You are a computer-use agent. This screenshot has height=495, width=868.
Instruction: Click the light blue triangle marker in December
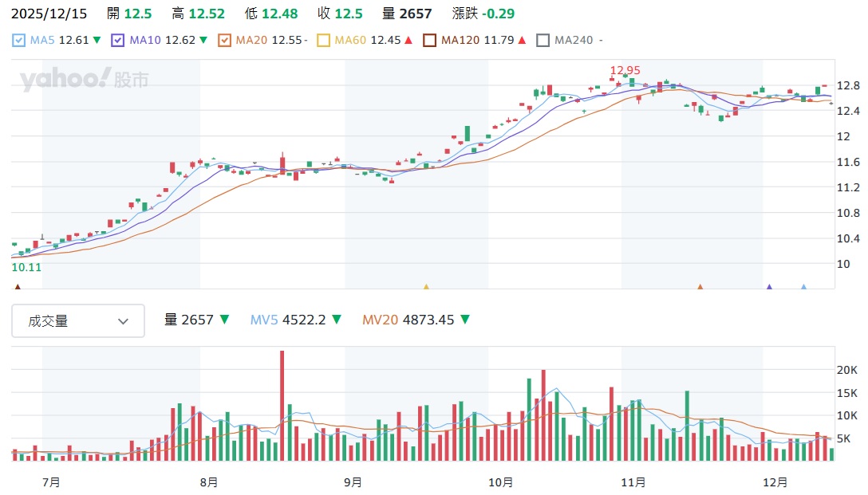803,286
